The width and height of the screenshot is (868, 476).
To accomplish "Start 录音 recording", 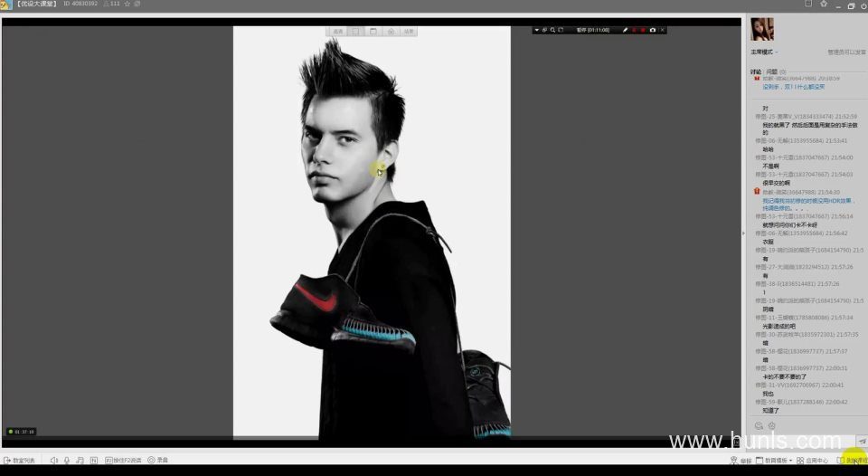I will [157, 461].
